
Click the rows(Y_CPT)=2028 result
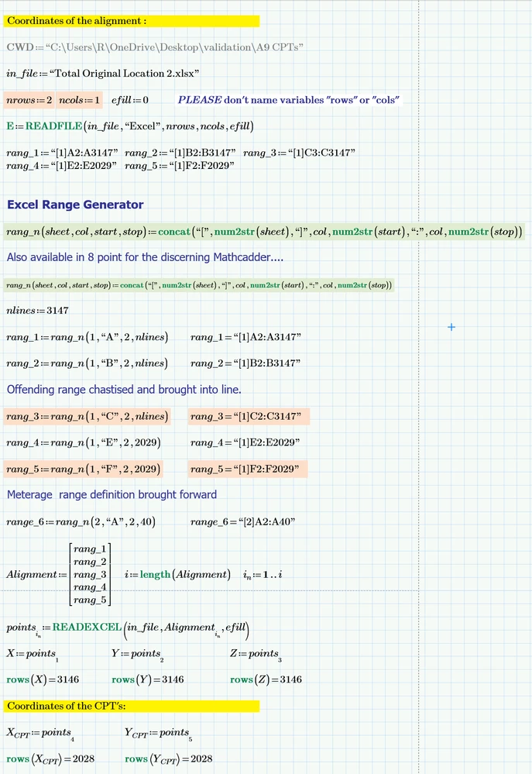click(x=169, y=759)
